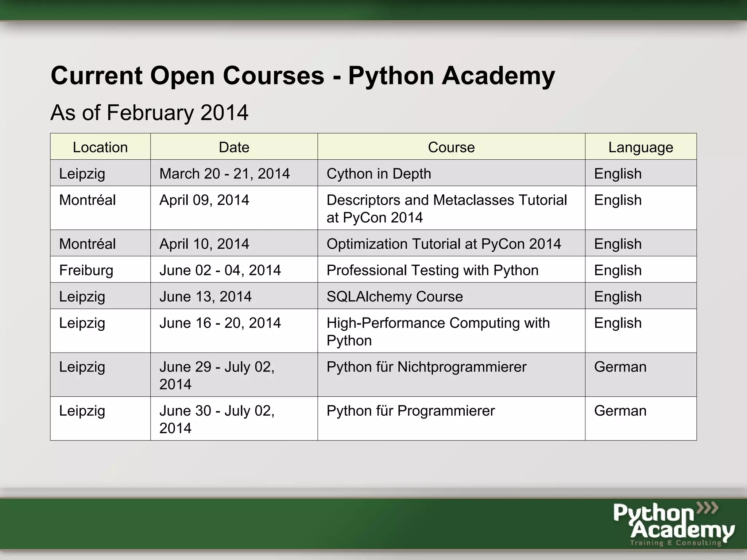Click the 'June 29 - July 02, 2014' date cell
Viewport: 747px width, 560px height.
pos(234,375)
